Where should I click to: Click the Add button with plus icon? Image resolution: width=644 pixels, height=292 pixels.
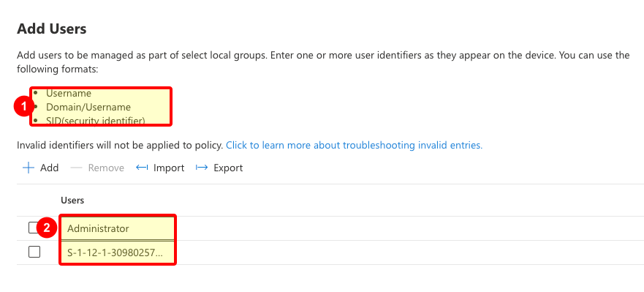[40, 168]
